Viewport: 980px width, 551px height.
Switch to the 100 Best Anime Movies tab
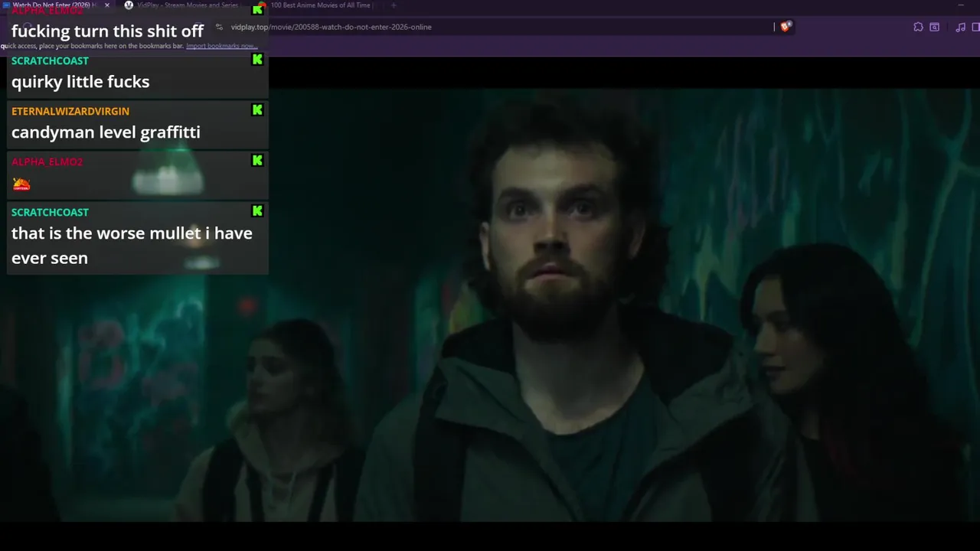point(315,5)
